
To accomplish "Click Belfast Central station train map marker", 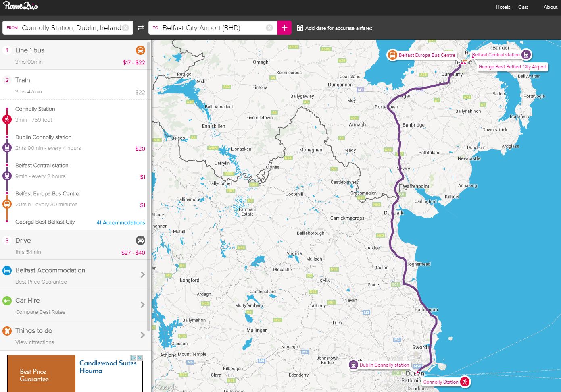I will click(526, 55).
